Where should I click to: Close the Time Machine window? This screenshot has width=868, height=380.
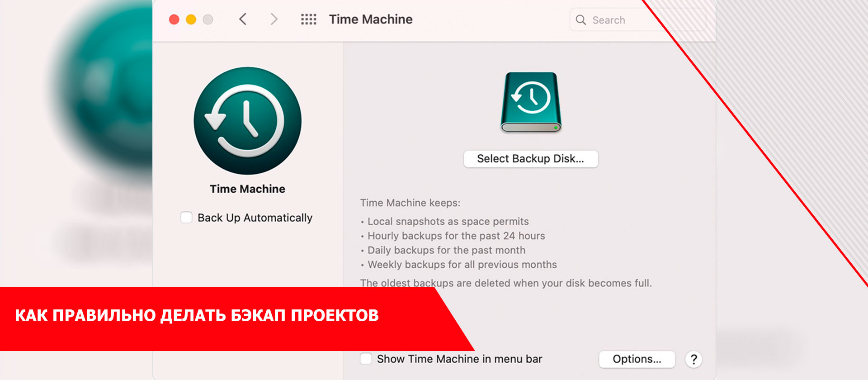pos(174,19)
